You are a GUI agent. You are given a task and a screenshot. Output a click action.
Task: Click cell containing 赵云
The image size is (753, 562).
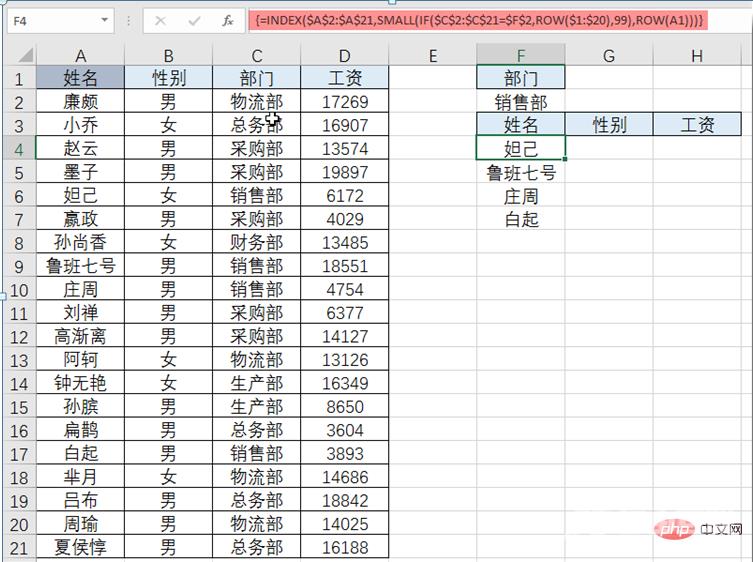[80, 148]
